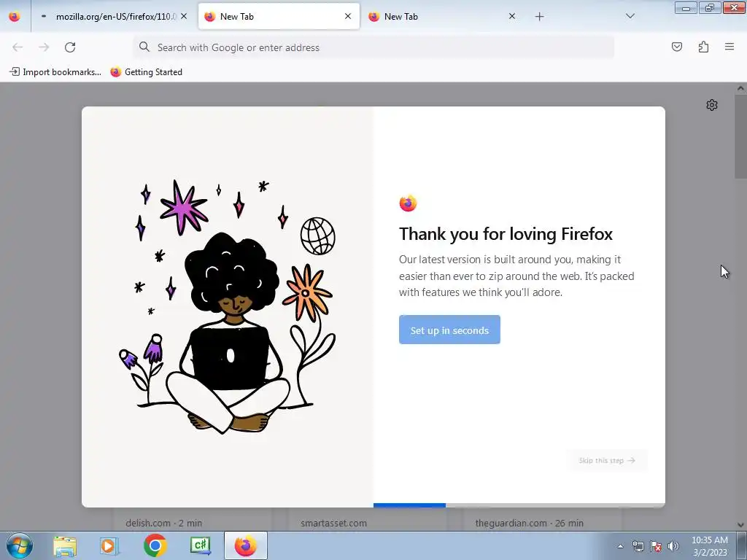Click scrollbar down arrow
Screen dimensions: 747x560
point(740,525)
